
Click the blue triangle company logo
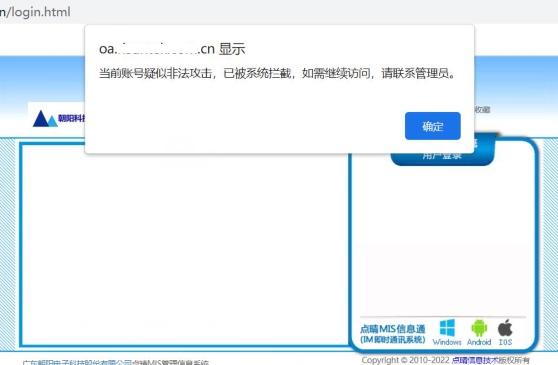45,118
